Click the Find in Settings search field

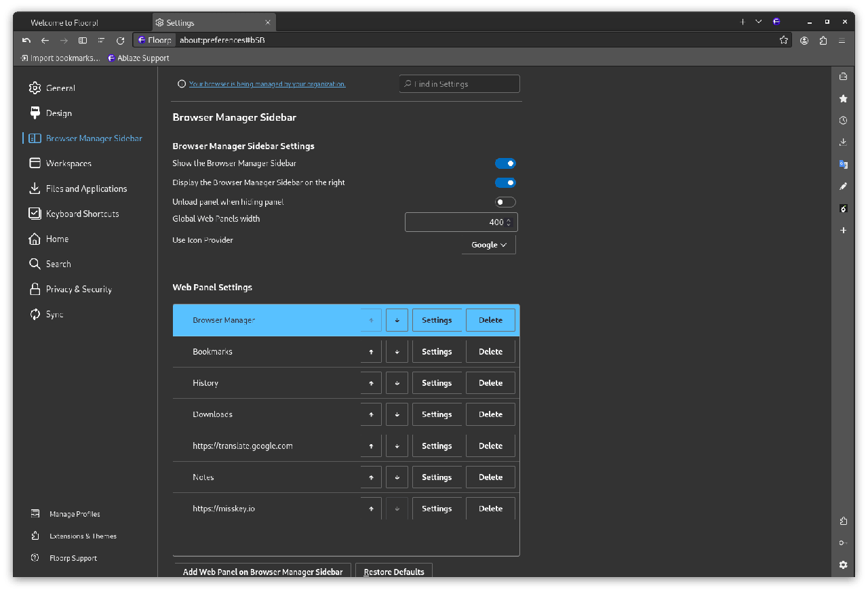coord(460,84)
